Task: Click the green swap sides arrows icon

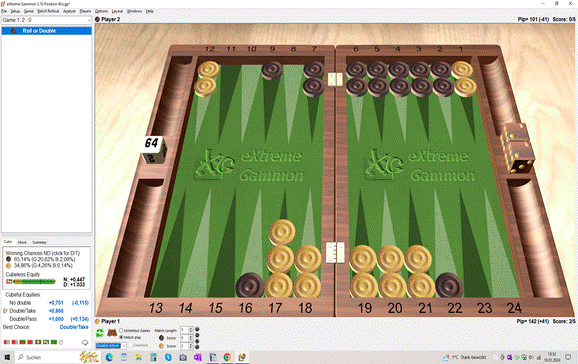Action: coord(100,333)
